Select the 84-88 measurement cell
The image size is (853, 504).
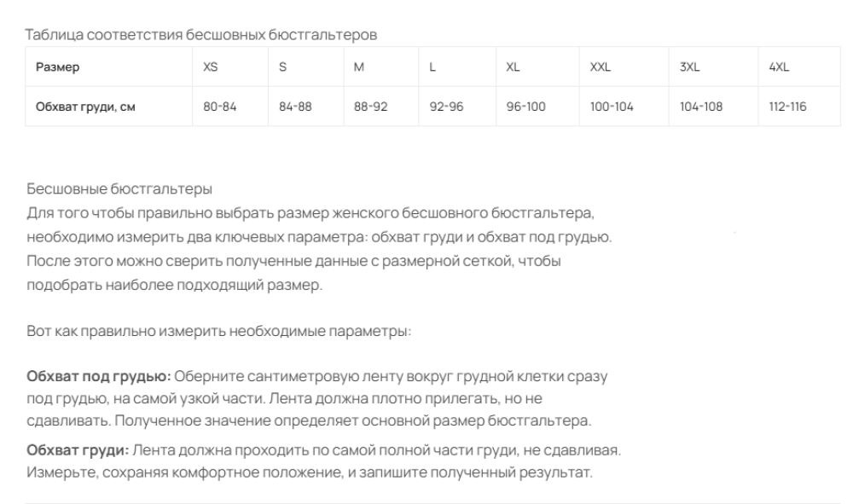click(305, 107)
